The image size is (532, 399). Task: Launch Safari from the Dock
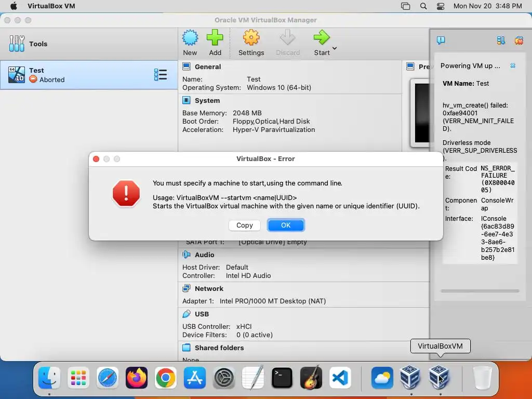(108, 378)
